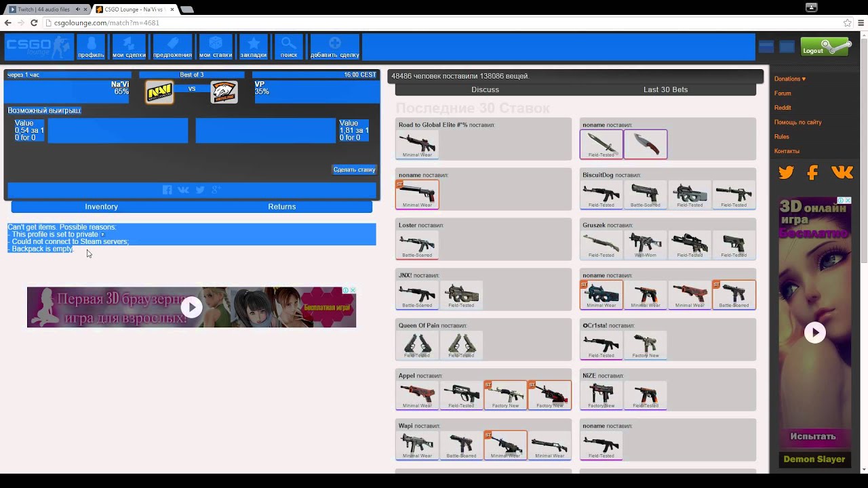Switch to the CSGO Lounge browser tab
Screen dimensions: 868x488
133,9
